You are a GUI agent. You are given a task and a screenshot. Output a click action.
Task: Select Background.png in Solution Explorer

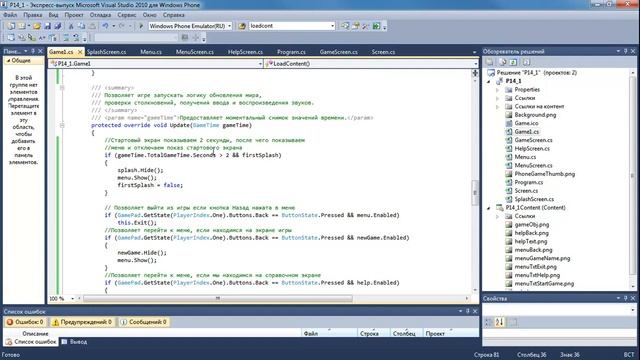coord(535,115)
